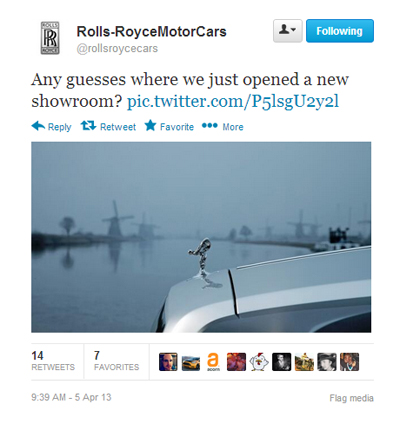Click the Reply arrow icon
Screen dimensions: 400x424
[x=38, y=126]
